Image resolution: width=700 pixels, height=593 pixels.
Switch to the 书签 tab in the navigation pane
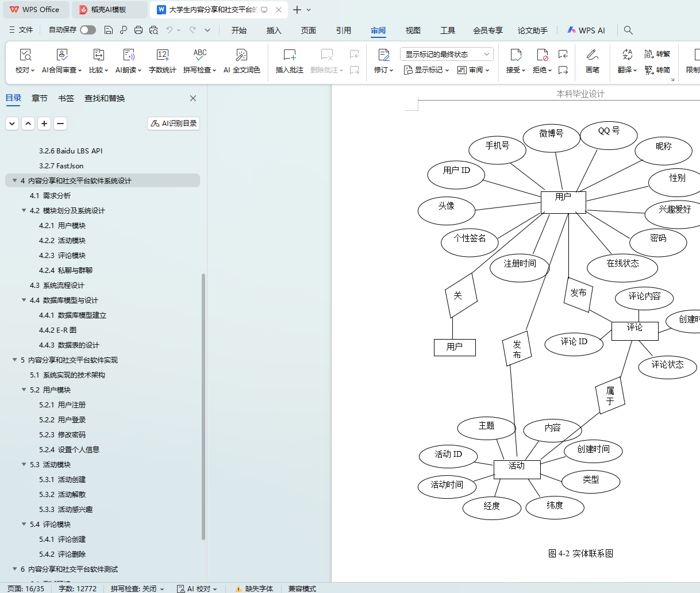(66, 98)
